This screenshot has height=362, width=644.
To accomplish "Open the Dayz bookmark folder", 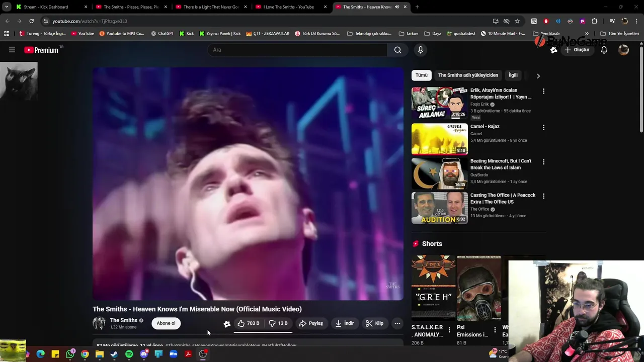I will coord(433,34).
